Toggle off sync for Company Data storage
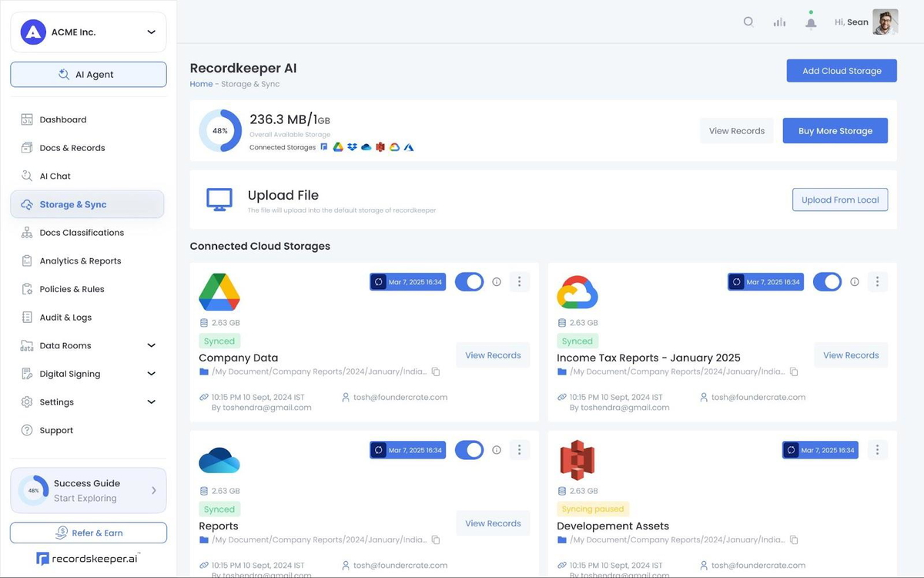The image size is (924, 578). coord(469,282)
